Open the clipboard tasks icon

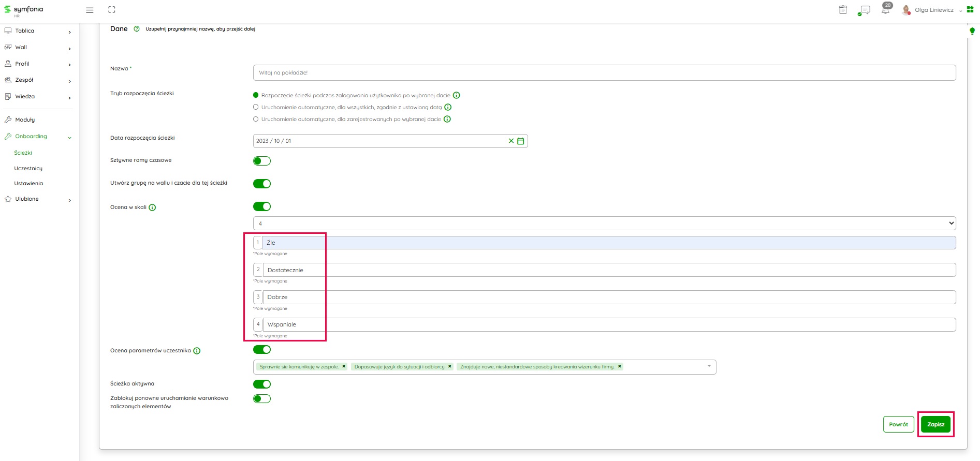pos(843,10)
